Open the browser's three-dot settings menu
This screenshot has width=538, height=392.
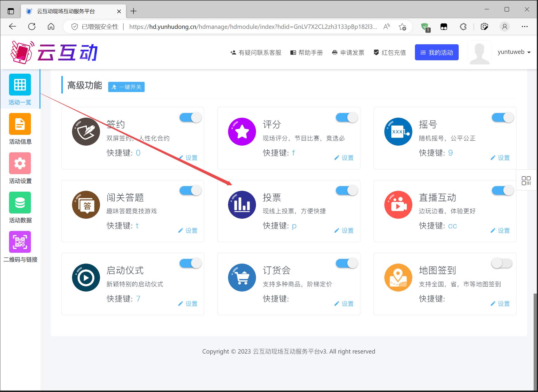[525, 27]
